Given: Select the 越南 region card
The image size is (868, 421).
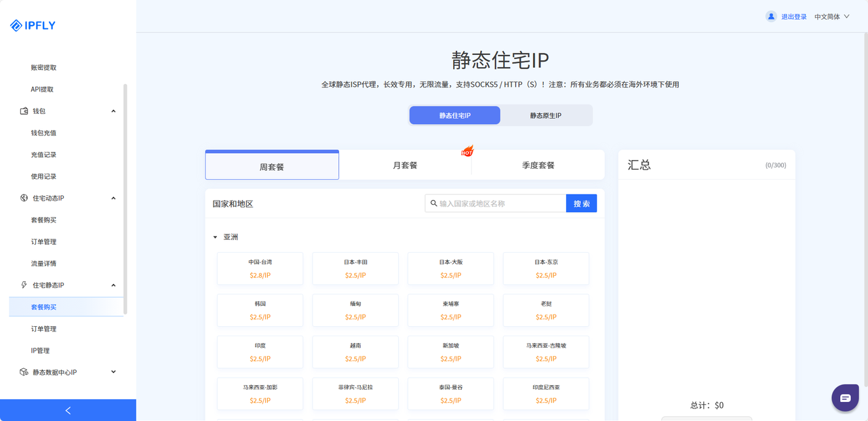Looking at the screenshot, I should (355, 352).
